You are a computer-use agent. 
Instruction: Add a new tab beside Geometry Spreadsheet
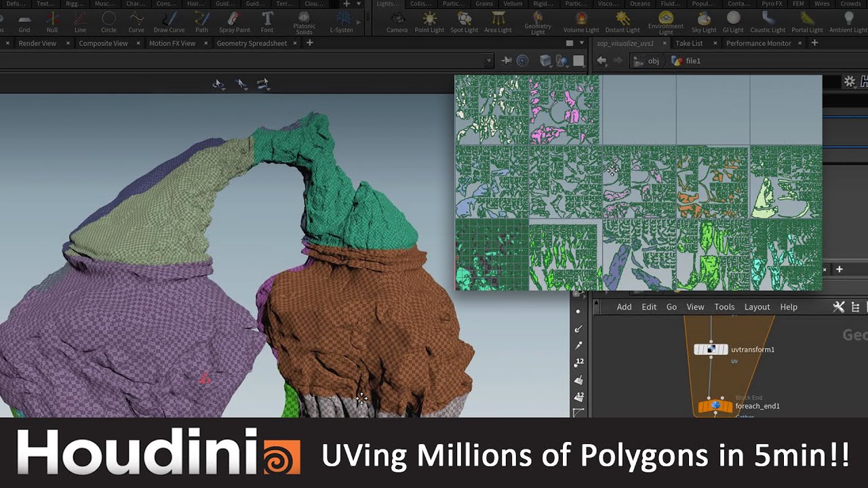(x=309, y=43)
